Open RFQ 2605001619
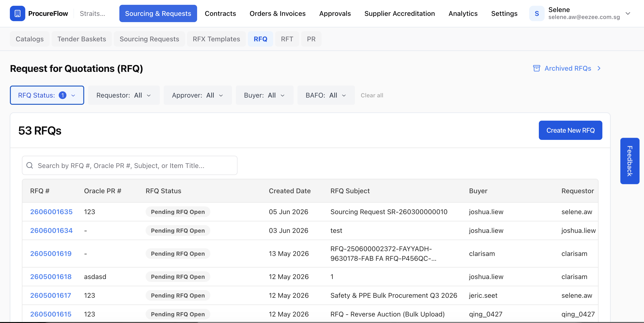644x323 pixels. pos(51,254)
